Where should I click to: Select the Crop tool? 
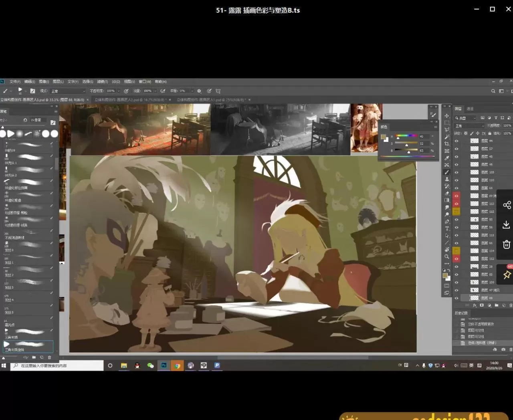pos(446,144)
